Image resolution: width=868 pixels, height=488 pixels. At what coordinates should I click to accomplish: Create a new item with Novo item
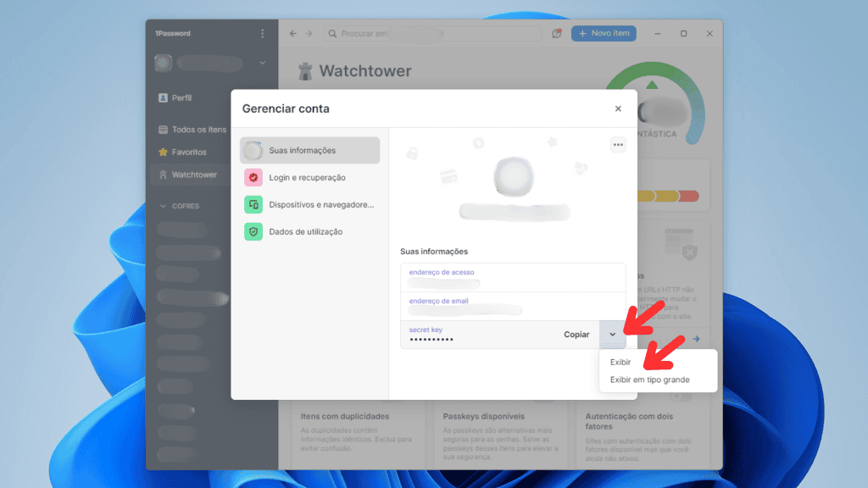click(603, 33)
